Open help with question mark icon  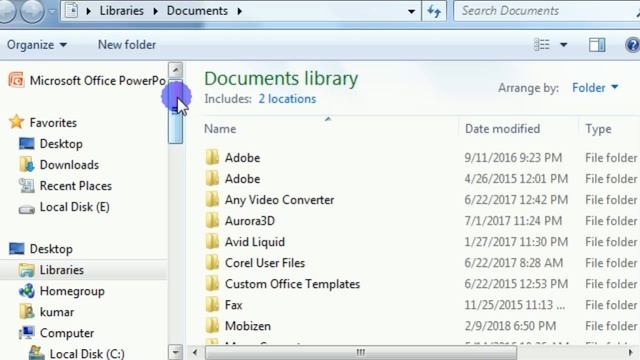[x=632, y=44]
